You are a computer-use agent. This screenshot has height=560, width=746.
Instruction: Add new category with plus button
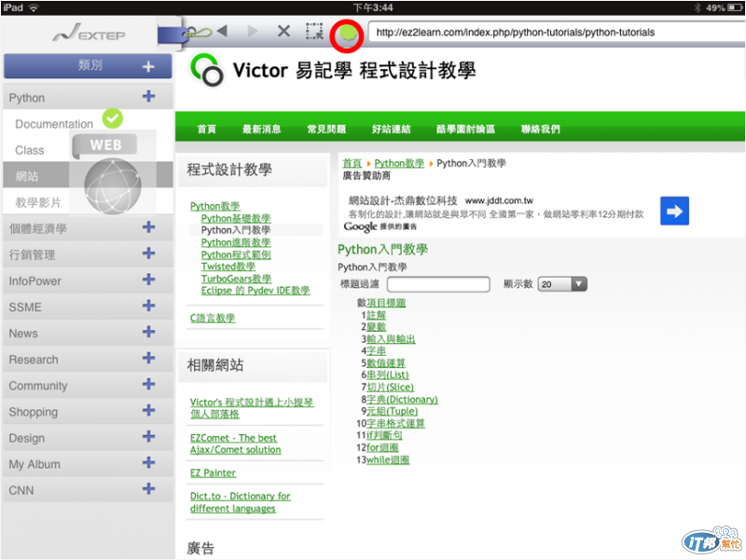(148, 66)
